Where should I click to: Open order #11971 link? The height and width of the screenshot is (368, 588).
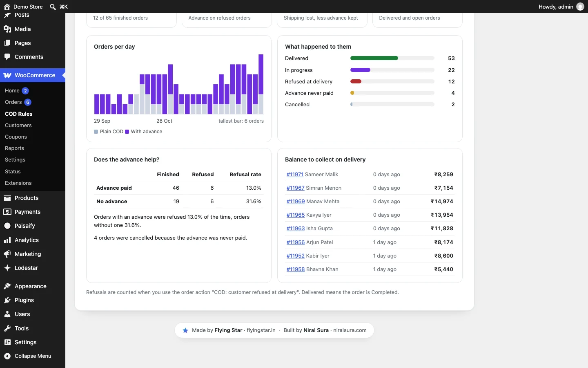tap(295, 175)
